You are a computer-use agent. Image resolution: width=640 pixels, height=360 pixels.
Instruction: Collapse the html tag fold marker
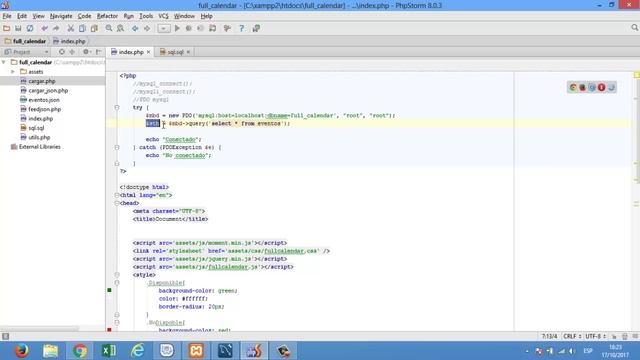point(117,195)
